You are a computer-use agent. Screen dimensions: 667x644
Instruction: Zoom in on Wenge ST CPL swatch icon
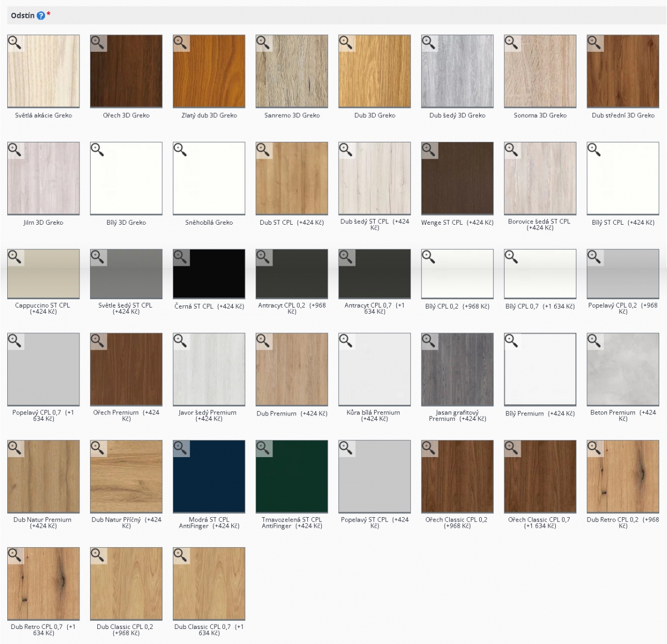(429, 150)
